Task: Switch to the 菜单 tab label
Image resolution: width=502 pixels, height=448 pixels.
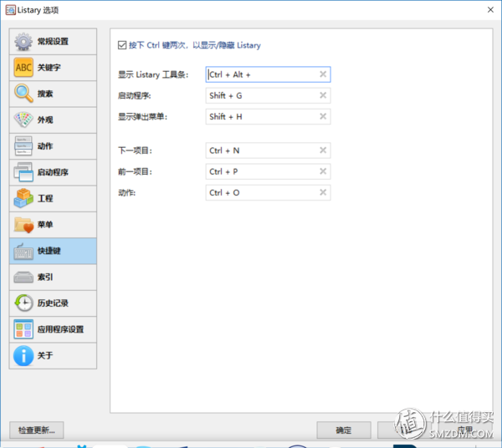Action: (x=45, y=225)
